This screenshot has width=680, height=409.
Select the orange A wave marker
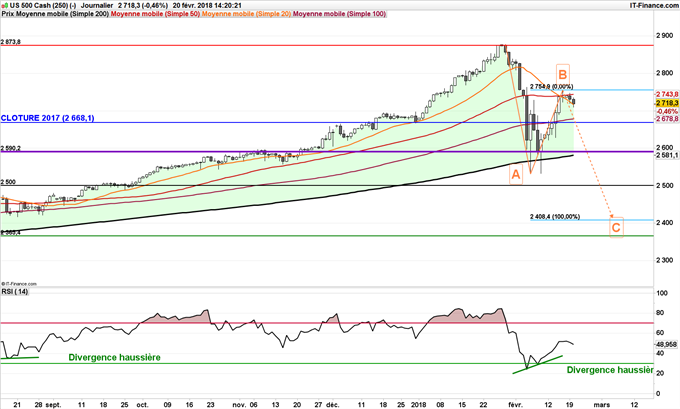point(516,174)
